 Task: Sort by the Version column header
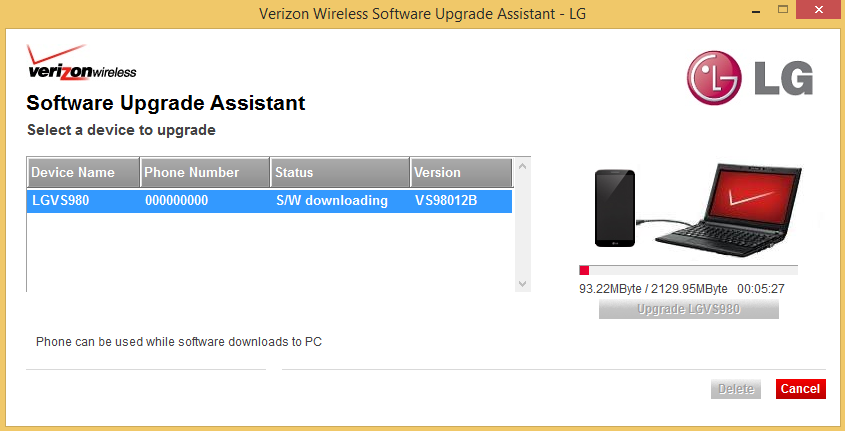click(x=461, y=173)
